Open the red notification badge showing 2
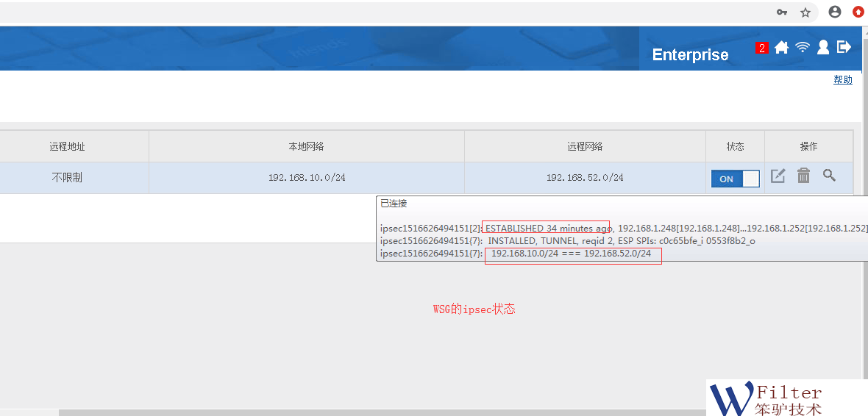This screenshot has width=868, height=416. [762, 48]
